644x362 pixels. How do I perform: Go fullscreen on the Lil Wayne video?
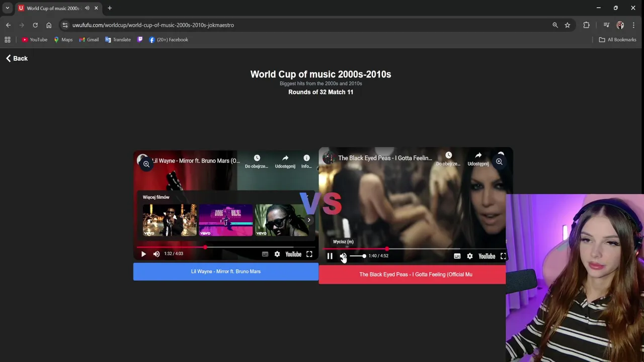point(309,254)
